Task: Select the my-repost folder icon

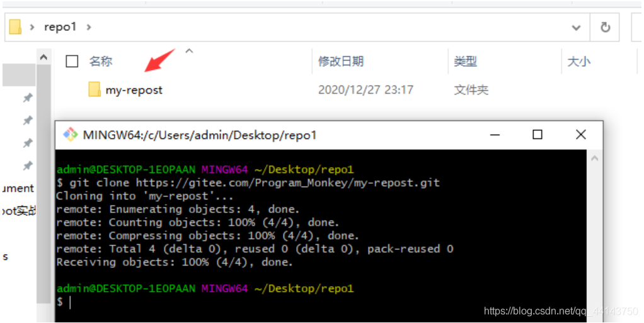Action: (x=95, y=89)
